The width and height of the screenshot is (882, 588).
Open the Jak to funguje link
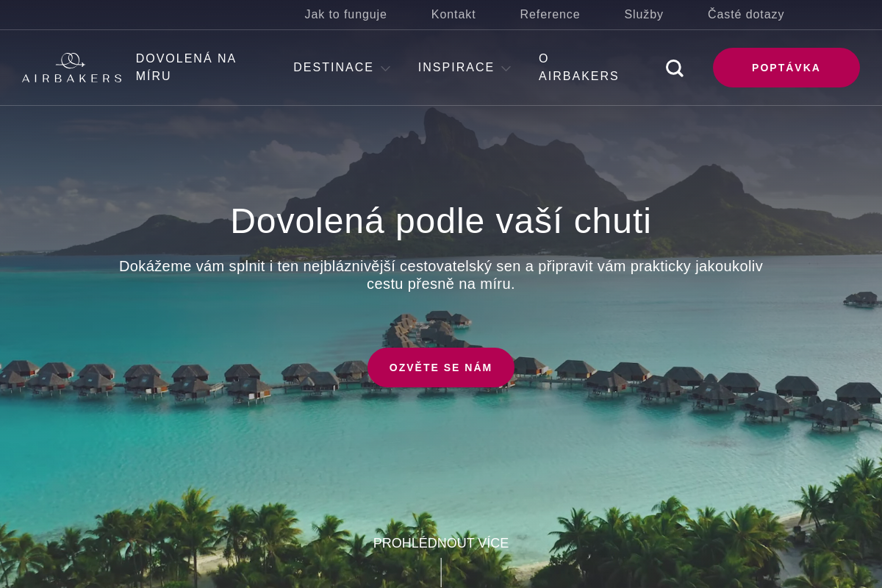tap(346, 15)
